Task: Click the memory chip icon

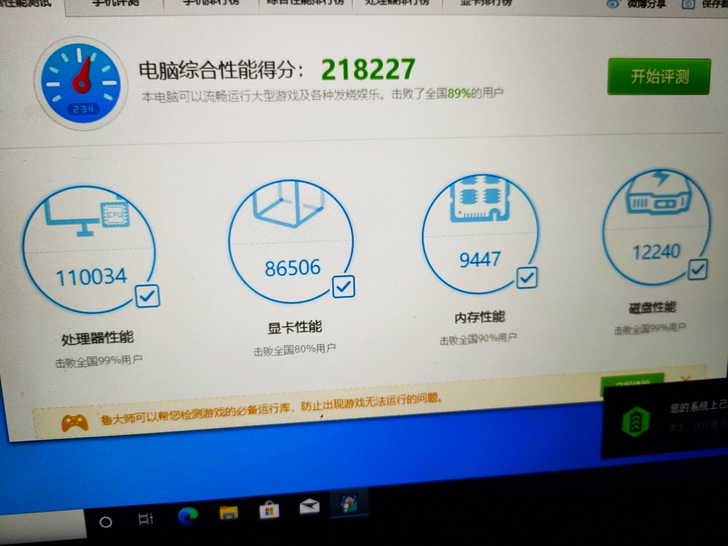Action: coord(480,198)
